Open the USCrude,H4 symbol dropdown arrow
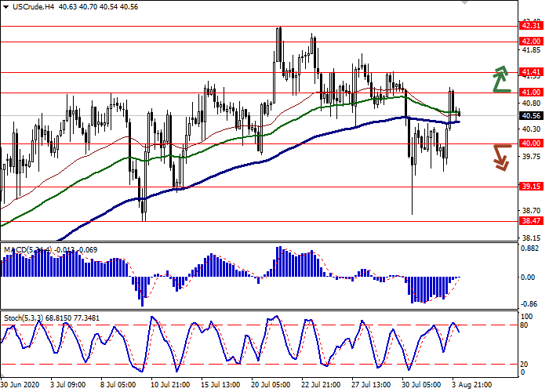Viewport: 549px width, 392px height. coord(7,6)
